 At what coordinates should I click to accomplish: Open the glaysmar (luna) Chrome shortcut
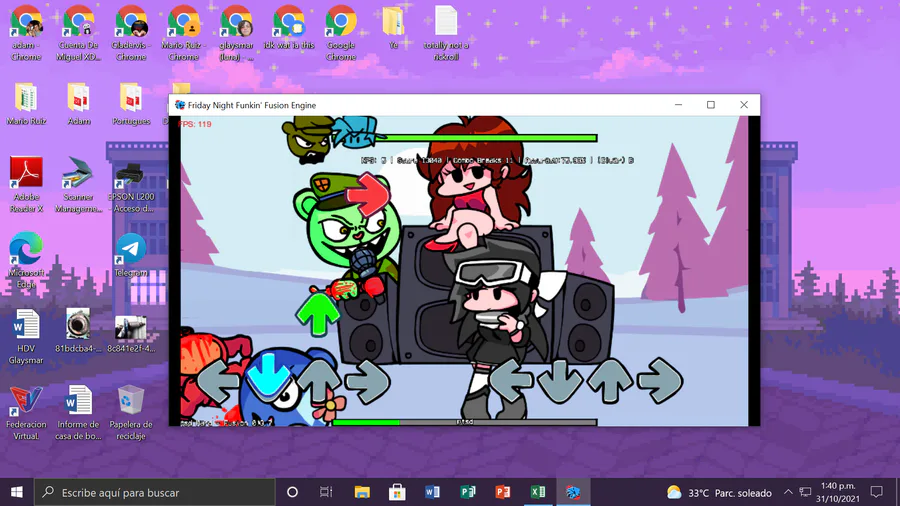tap(236, 33)
